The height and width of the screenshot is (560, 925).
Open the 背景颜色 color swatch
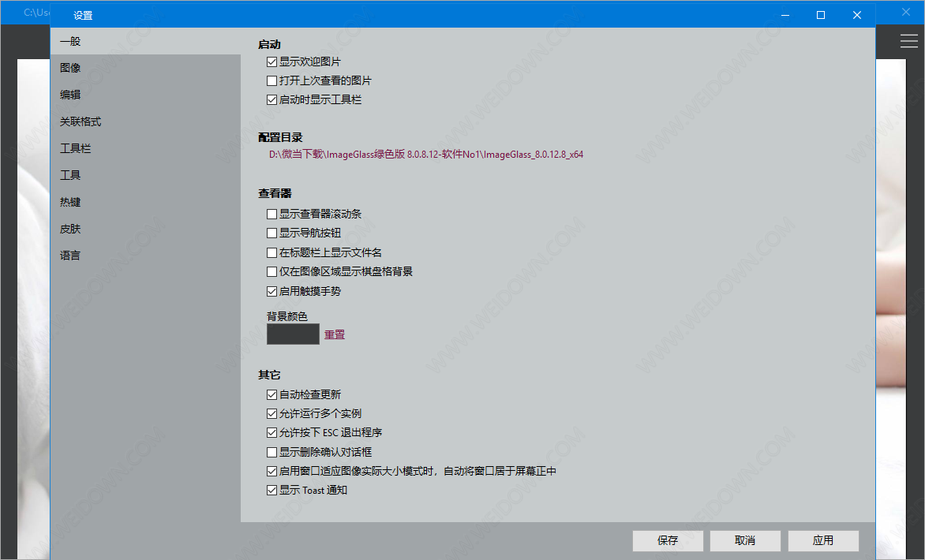tap(293, 334)
